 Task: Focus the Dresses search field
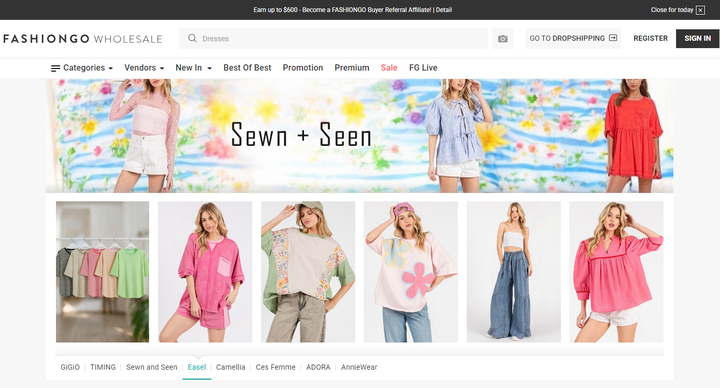(x=333, y=39)
